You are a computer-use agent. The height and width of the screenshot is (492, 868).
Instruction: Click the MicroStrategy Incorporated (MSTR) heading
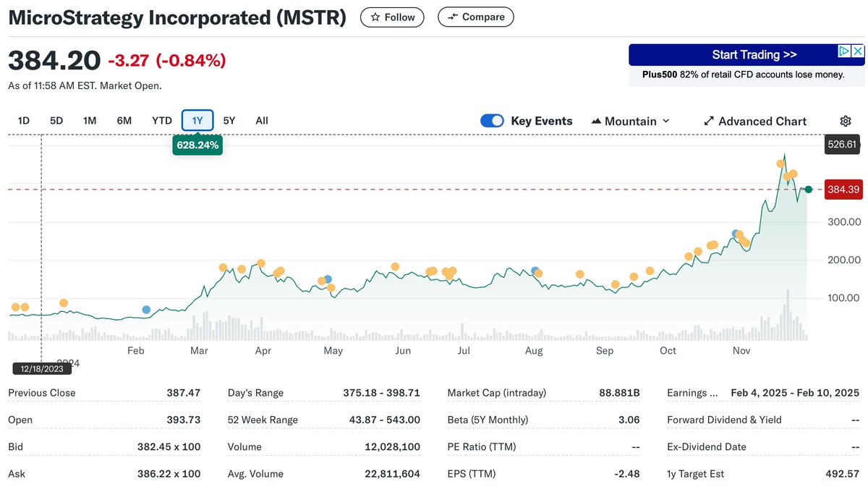click(x=177, y=17)
